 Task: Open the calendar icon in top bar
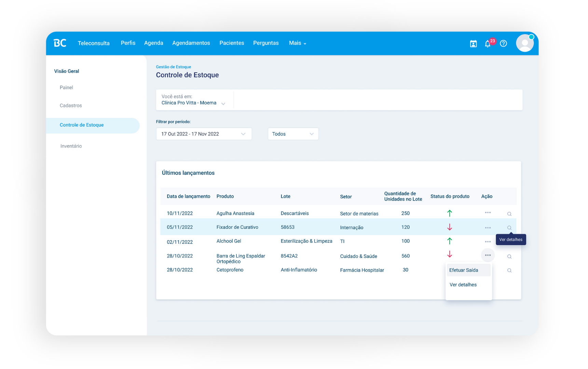point(473,44)
